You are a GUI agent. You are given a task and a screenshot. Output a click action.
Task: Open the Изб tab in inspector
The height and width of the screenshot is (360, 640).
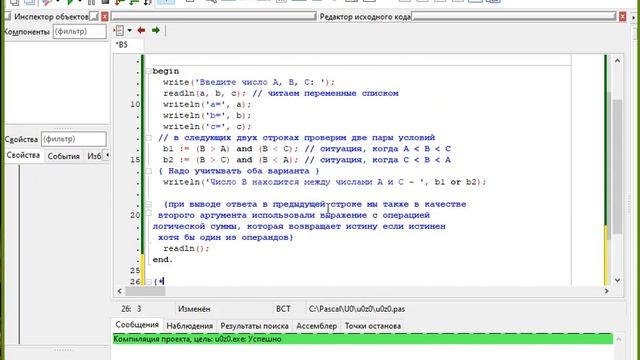click(94, 156)
